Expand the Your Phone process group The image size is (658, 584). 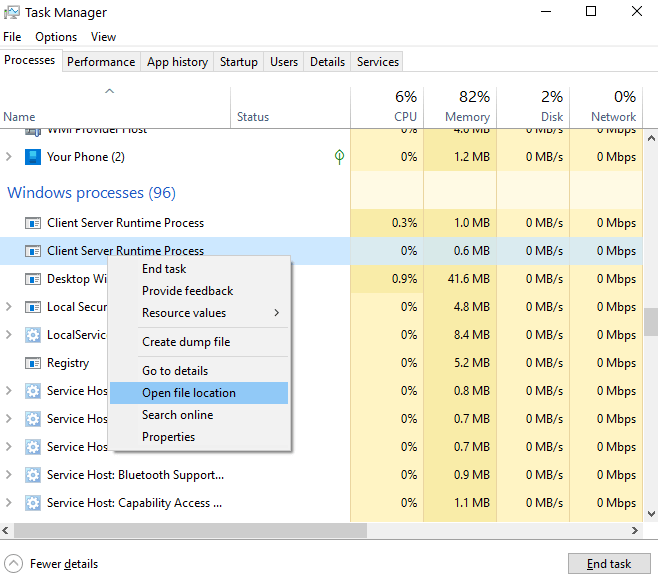(10, 157)
